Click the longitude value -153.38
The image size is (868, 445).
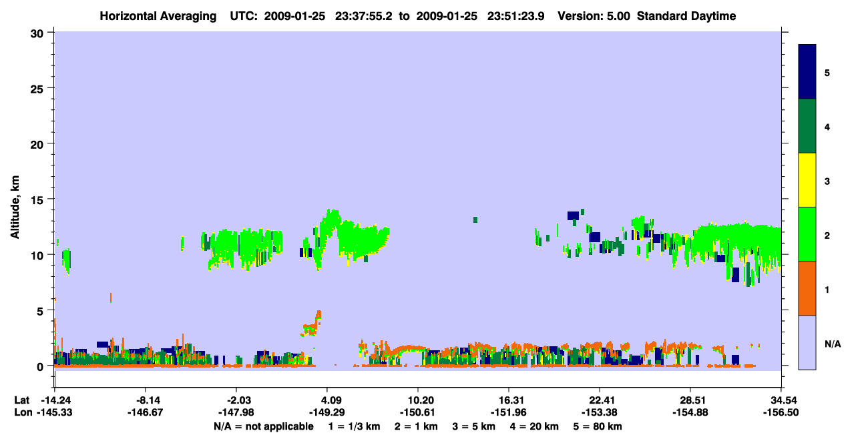point(600,412)
